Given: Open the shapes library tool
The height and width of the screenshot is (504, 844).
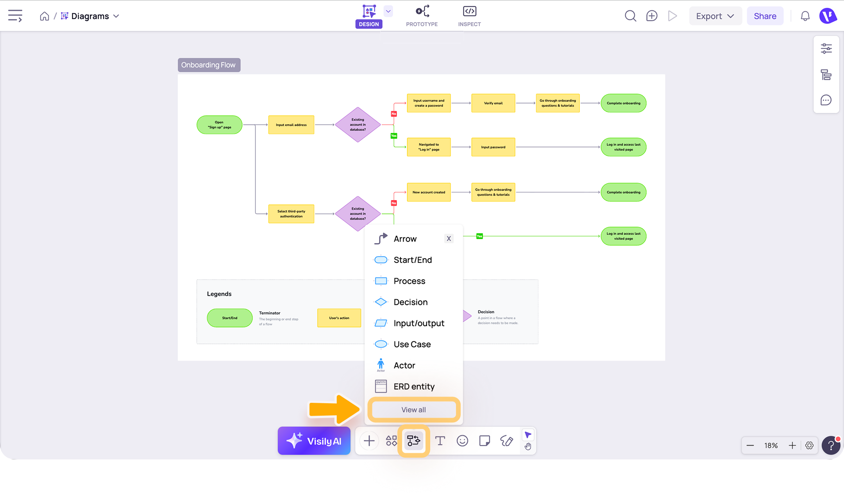Looking at the screenshot, I should 391,441.
